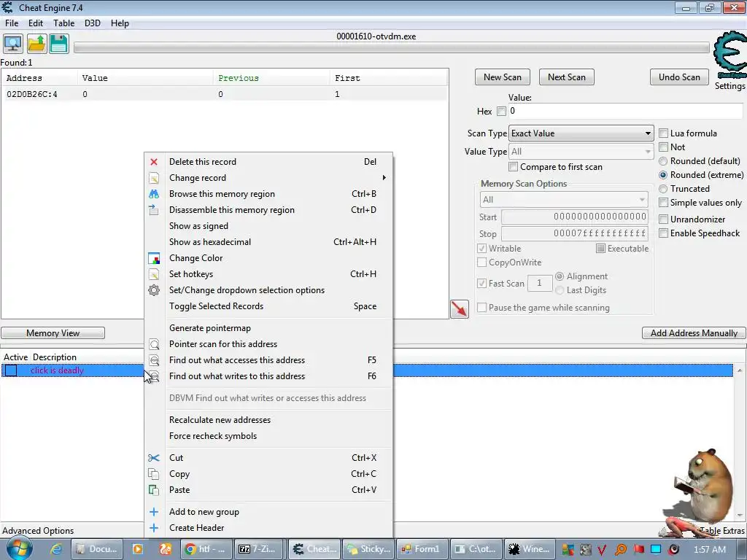747x560 pixels.
Task: Click the Disassemble this memory region icon
Action: (x=154, y=210)
